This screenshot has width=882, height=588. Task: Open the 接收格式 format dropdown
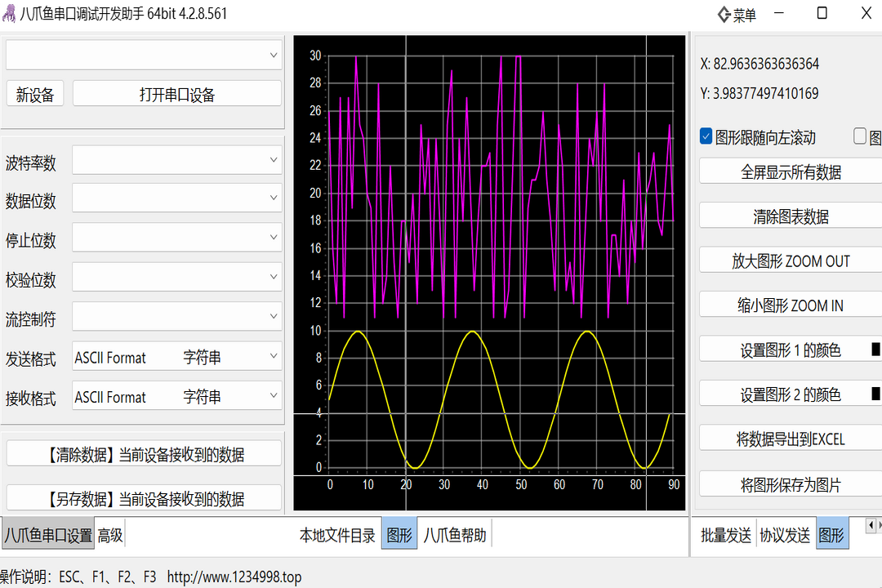point(274,396)
